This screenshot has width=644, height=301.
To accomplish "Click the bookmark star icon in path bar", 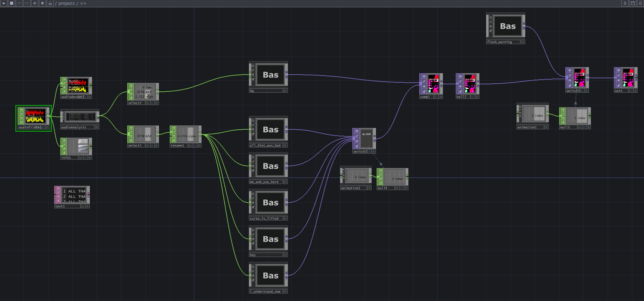I will pyautogui.click(x=42, y=3).
